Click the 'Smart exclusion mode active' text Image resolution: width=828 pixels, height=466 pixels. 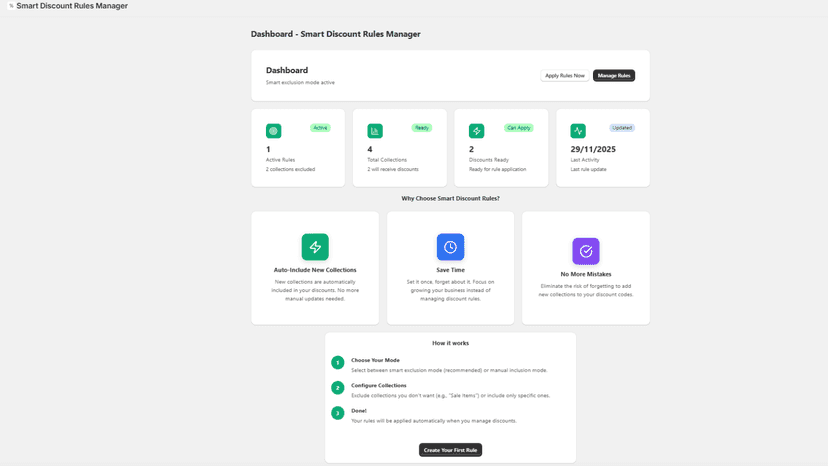click(x=300, y=82)
